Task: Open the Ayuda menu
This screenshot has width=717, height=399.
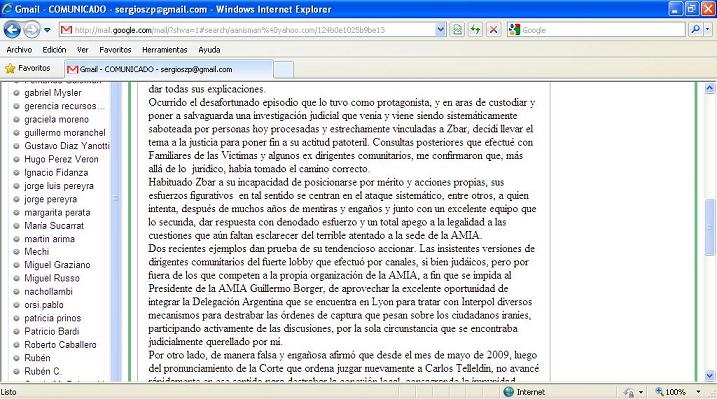Action: (x=209, y=50)
